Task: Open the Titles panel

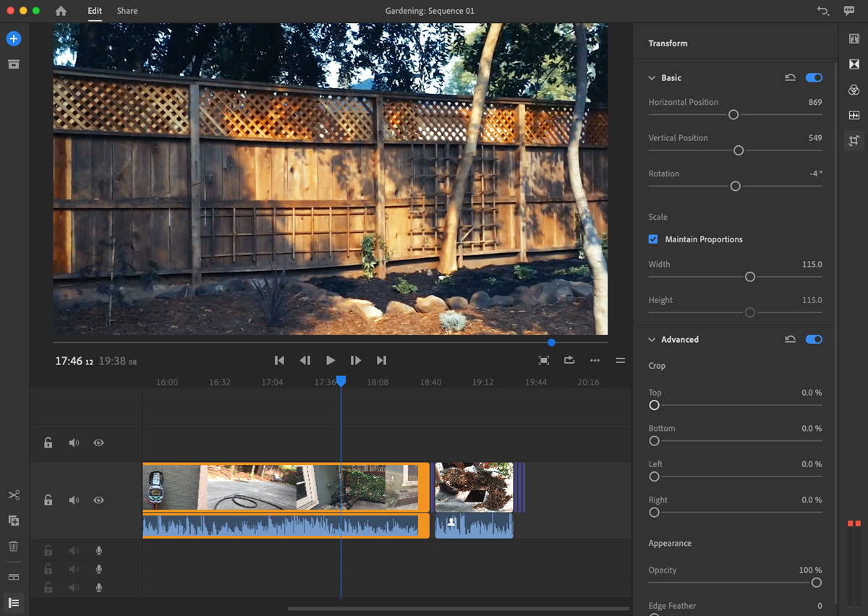Action: pos(854,39)
